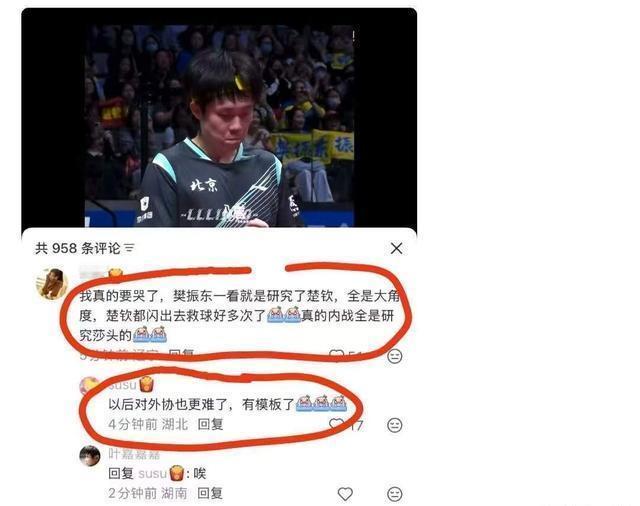The width and height of the screenshot is (640, 506).
Task: Open the first commenter's avatar
Action: point(52,284)
